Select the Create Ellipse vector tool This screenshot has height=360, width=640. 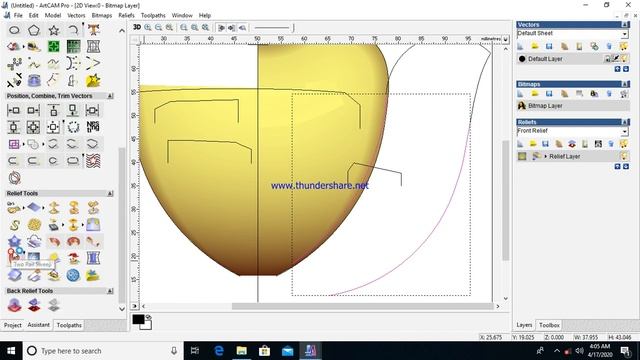(14, 30)
